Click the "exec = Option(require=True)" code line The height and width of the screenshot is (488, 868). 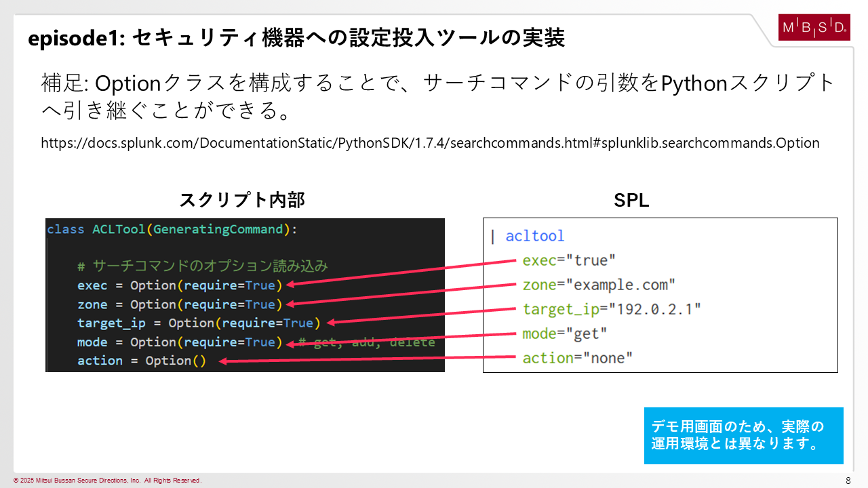(179, 285)
